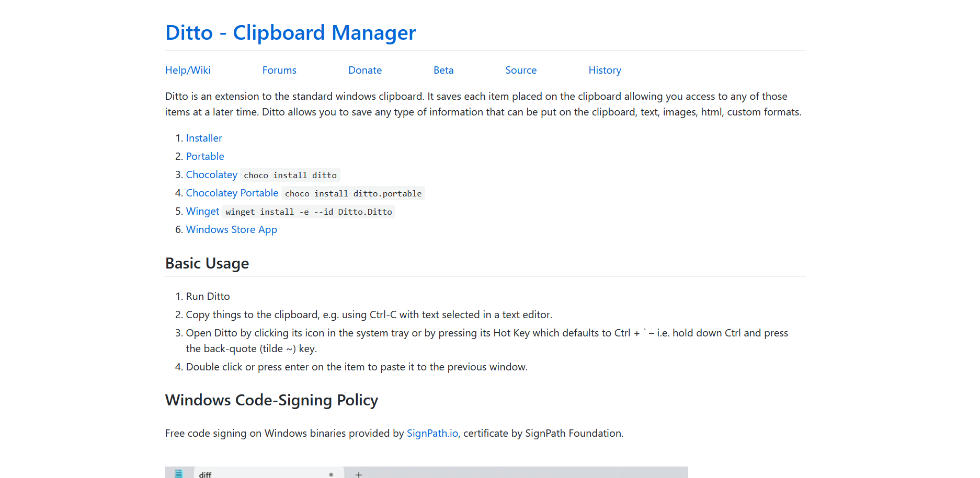Click the Donate link
The height and width of the screenshot is (478, 980).
pos(365,70)
